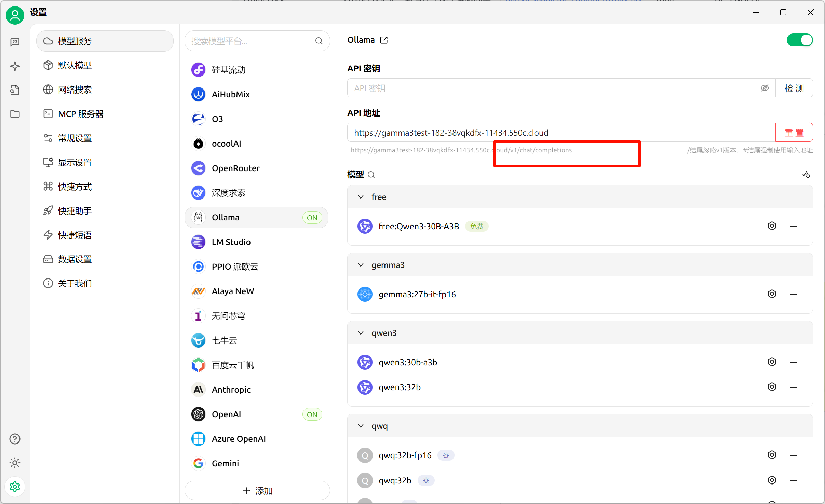Click the sparkle agents icon in sidebar
Viewport: 825px width, 504px height.
(x=15, y=66)
